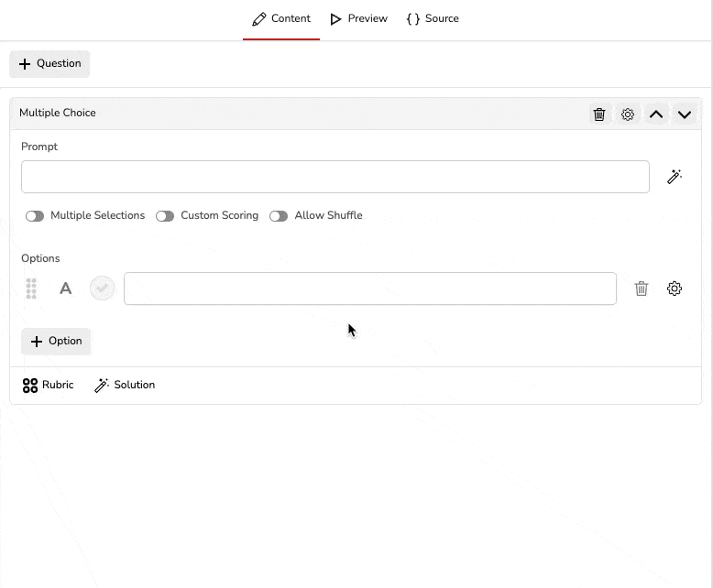Move question up with chevron arrow
This screenshot has height=588, width=713.
pyautogui.click(x=656, y=114)
